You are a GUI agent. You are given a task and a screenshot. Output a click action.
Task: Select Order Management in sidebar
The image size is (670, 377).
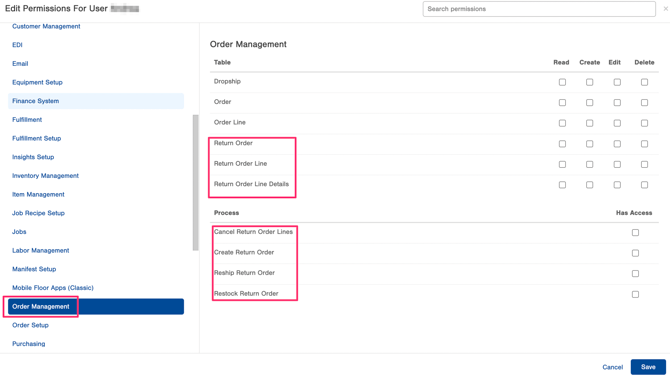click(x=96, y=306)
